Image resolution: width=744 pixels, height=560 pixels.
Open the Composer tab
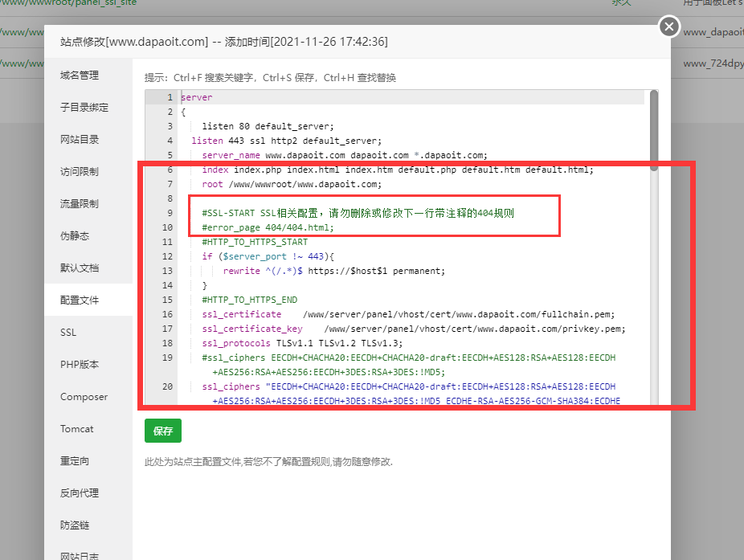pyautogui.click(x=84, y=397)
